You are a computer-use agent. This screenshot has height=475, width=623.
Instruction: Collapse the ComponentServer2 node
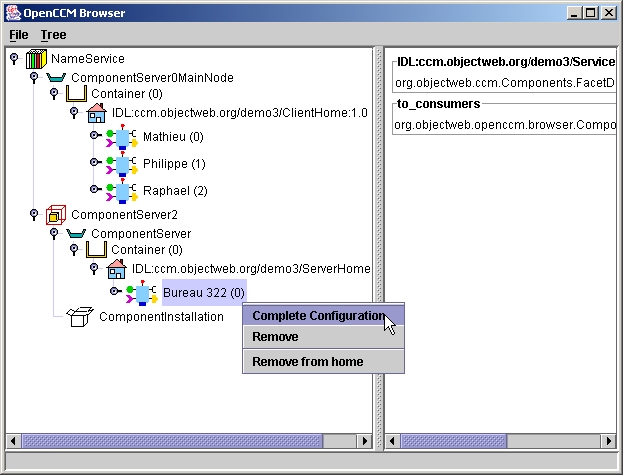[x=34, y=215]
